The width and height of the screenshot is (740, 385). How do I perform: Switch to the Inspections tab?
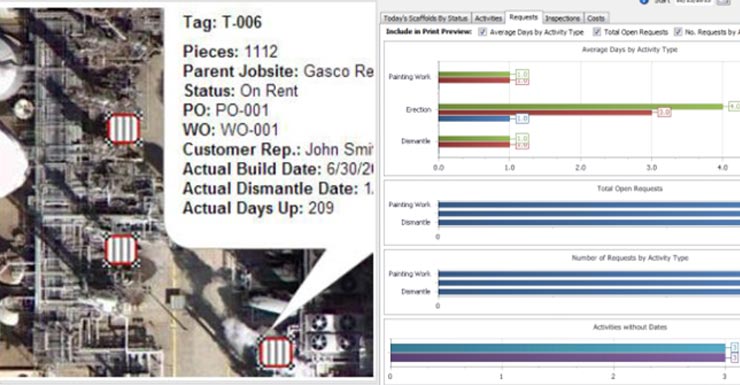tap(563, 18)
